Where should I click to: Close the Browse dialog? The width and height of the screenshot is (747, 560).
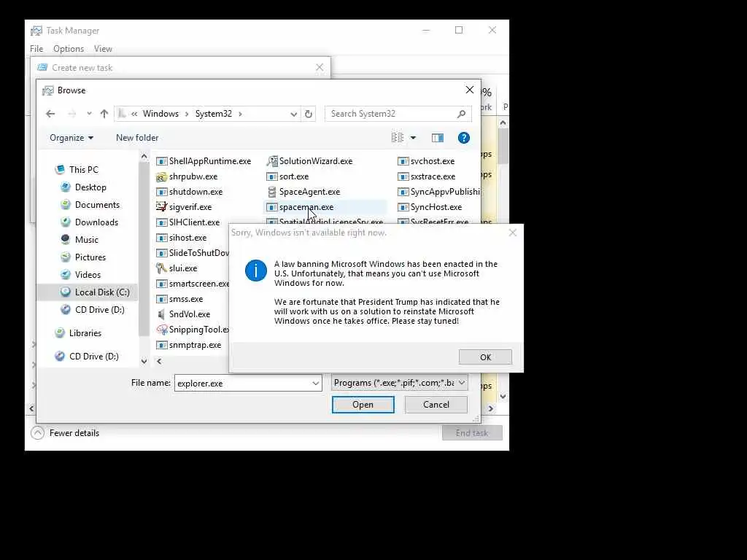(x=470, y=90)
